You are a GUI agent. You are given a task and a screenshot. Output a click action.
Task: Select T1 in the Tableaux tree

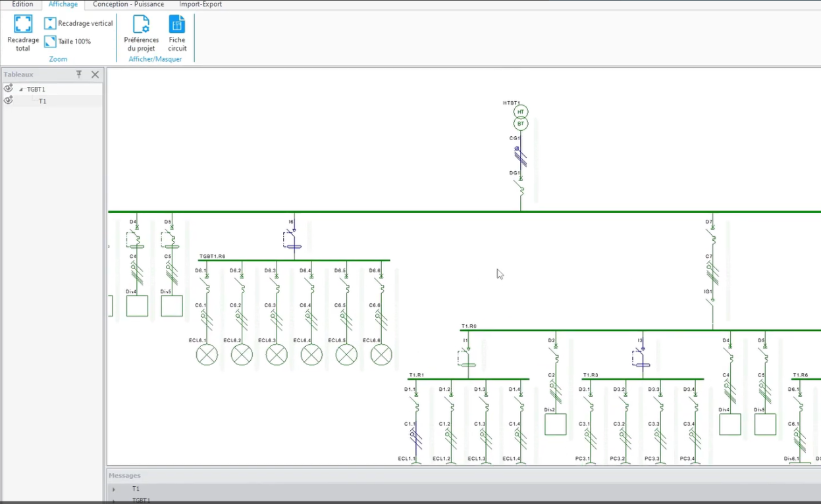click(43, 101)
